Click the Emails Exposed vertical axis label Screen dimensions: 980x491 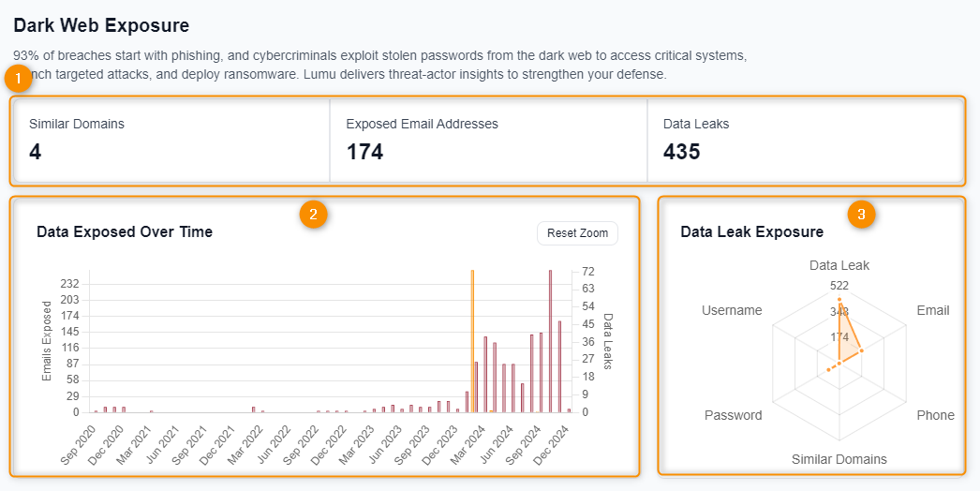pyautogui.click(x=47, y=348)
